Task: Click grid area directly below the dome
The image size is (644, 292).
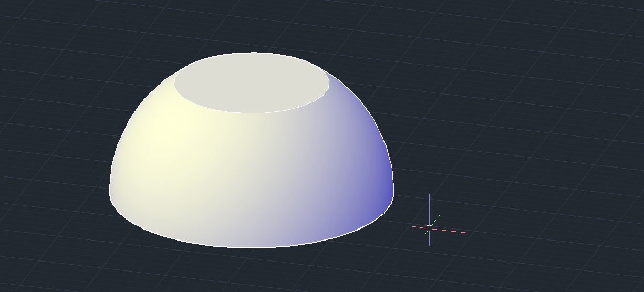Action: click(252, 270)
